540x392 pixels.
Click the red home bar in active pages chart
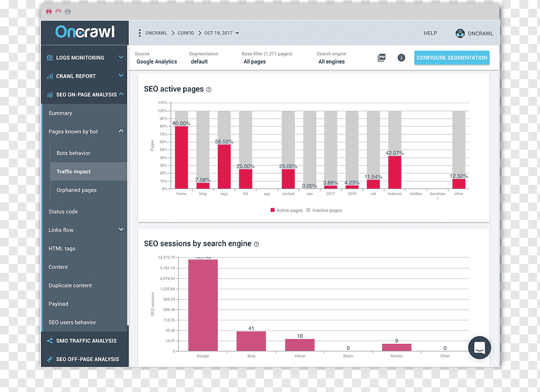(181, 158)
